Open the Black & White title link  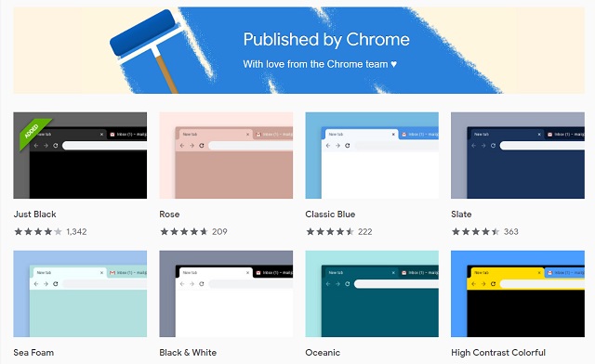(x=188, y=353)
